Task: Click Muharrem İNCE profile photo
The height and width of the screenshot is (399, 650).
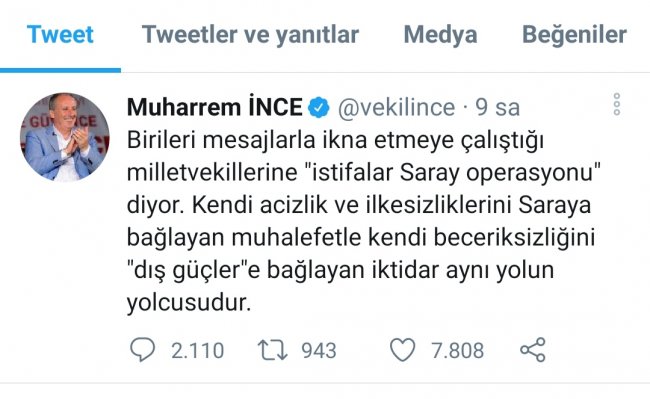Action: click(65, 137)
